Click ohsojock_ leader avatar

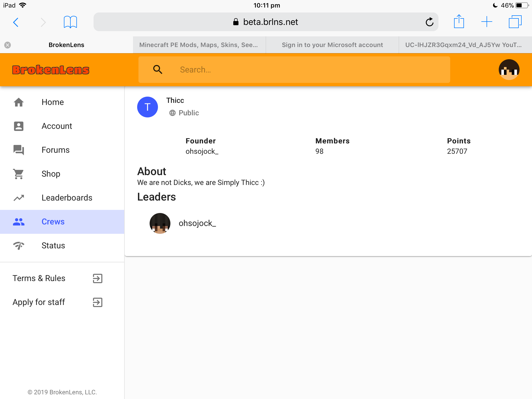(160, 223)
